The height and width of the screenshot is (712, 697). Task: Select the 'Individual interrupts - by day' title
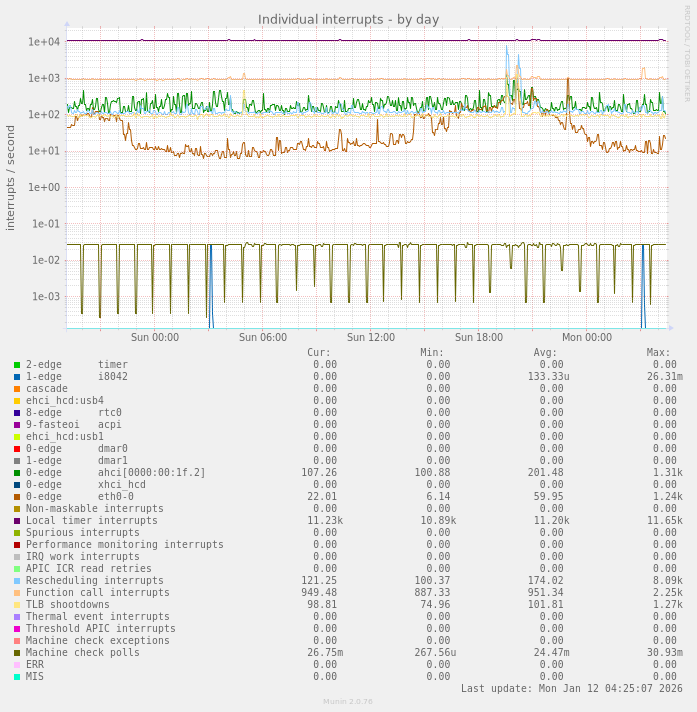point(348,19)
